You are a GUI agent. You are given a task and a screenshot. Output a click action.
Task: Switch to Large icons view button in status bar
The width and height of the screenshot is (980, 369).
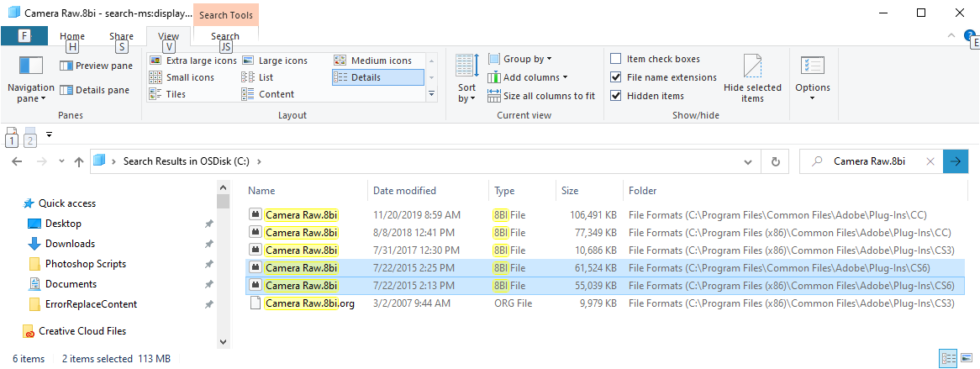click(967, 358)
